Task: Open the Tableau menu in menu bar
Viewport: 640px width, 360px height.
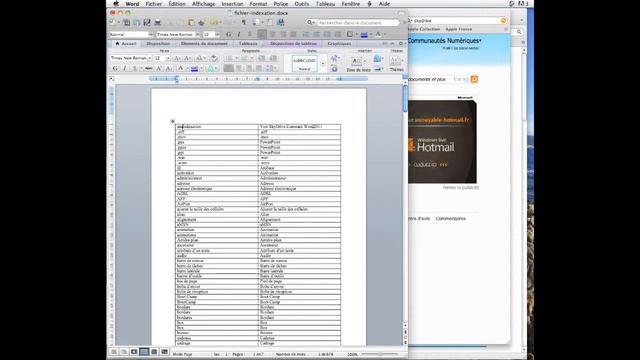Action: pyautogui.click(x=325, y=4)
